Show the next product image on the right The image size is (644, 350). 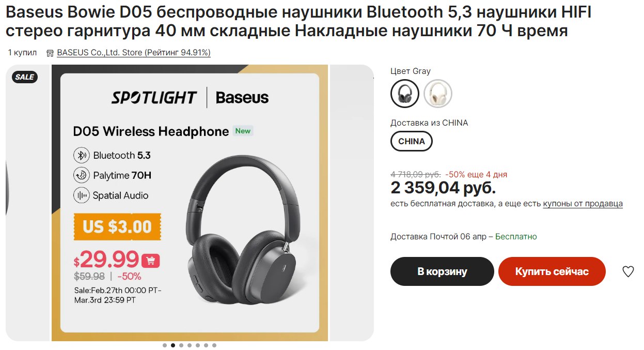coord(352,203)
